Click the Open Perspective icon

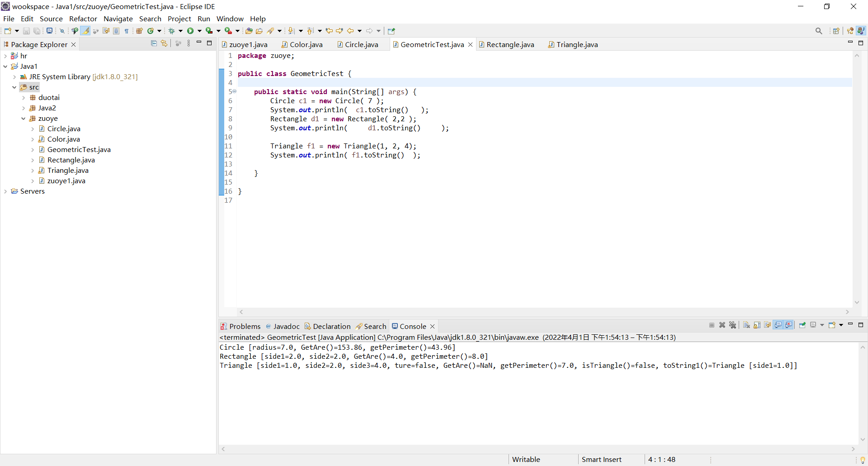(x=836, y=31)
